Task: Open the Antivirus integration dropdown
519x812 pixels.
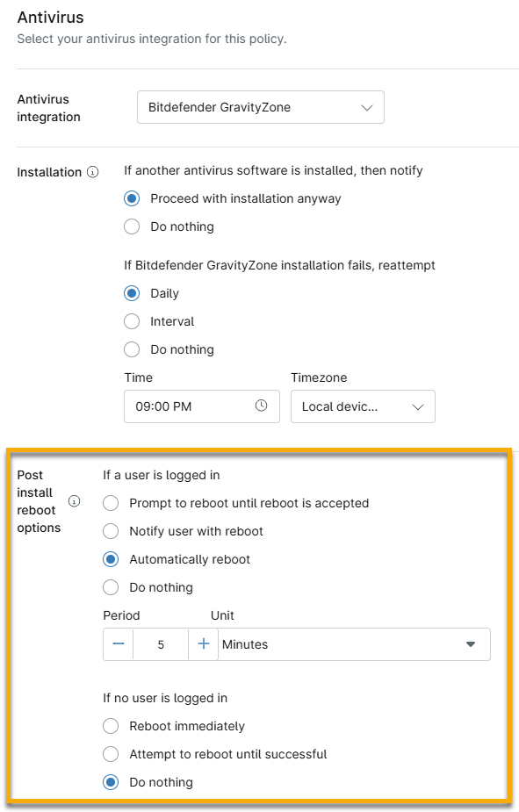Action: [x=260, y=106]
